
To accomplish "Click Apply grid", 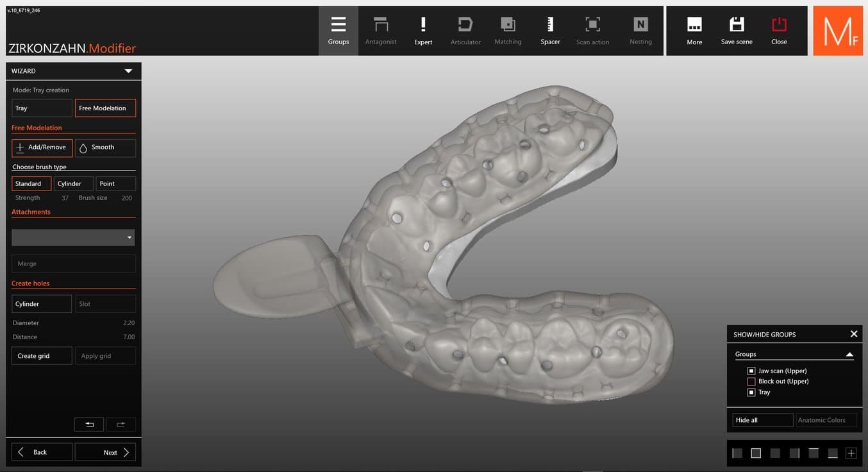I will point(105,356).
